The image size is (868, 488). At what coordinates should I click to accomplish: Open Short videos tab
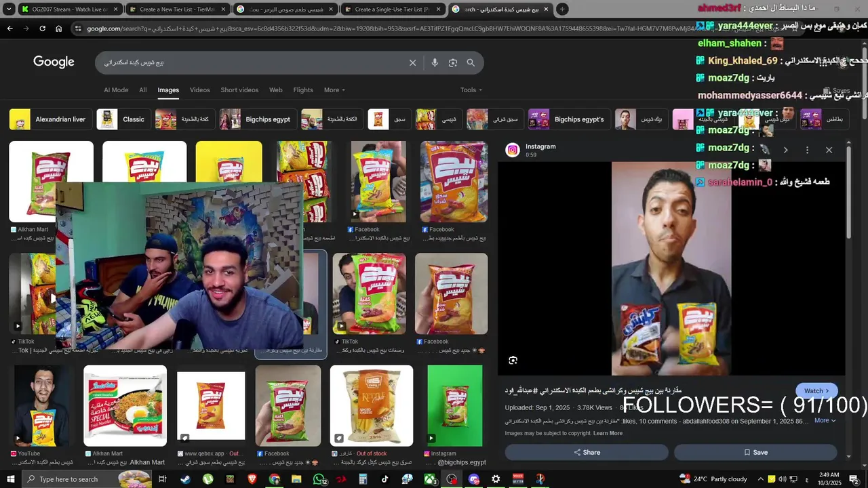click(239, 89)
